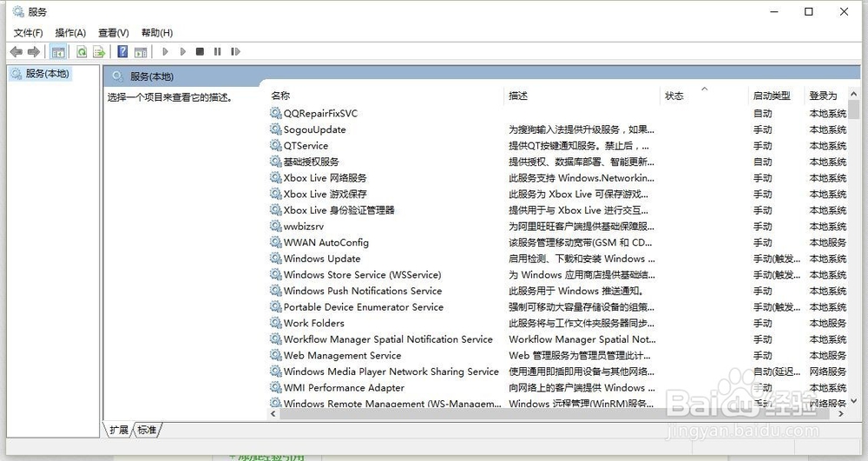Click the gear icon beside WWAN AutoConfig
The image size is (868, 461).
click(x=276, y=242)
